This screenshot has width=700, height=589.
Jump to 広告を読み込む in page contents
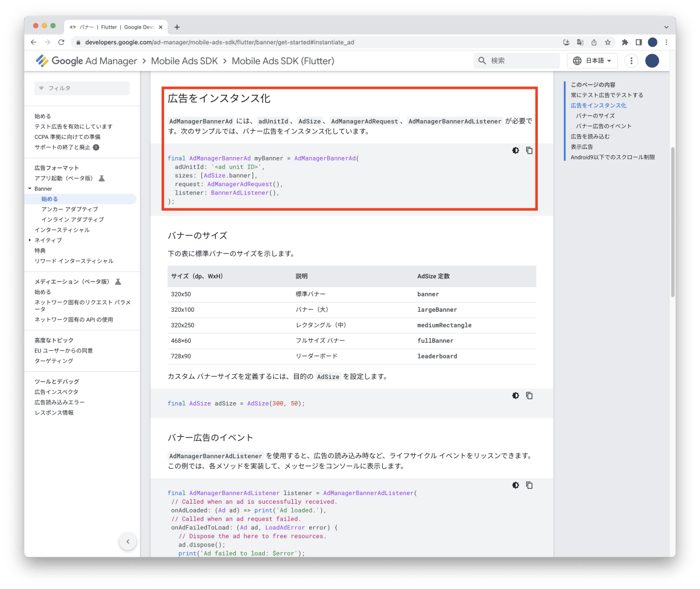coord(590,137)
